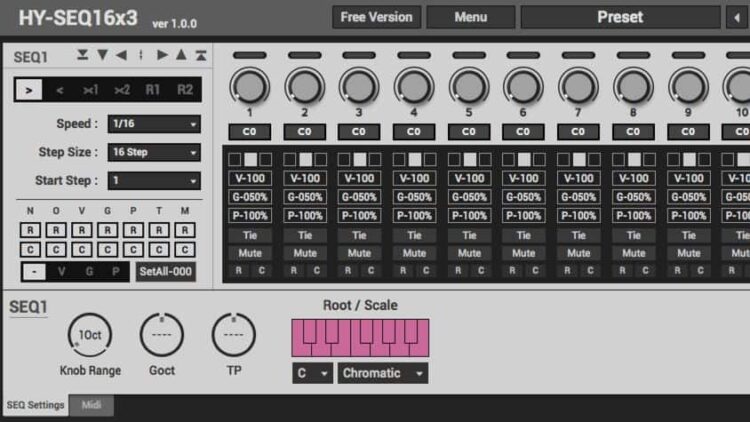Toggle step 1 on/off LED
The width and height of the screenshot is (750, 422).
tap(250, 56)
